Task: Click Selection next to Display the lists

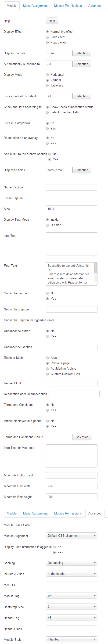Action: coord(82,53)
